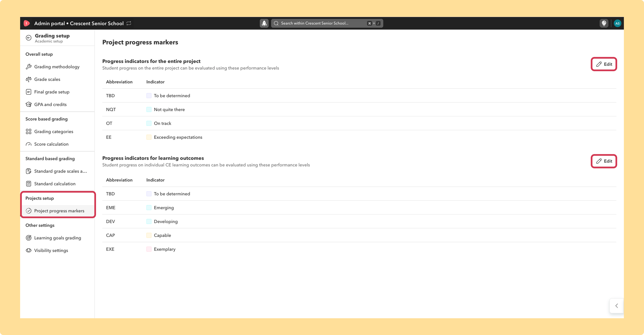Edit progress indicators for the entire project
The image size is (644, 335).
(604, 64)
